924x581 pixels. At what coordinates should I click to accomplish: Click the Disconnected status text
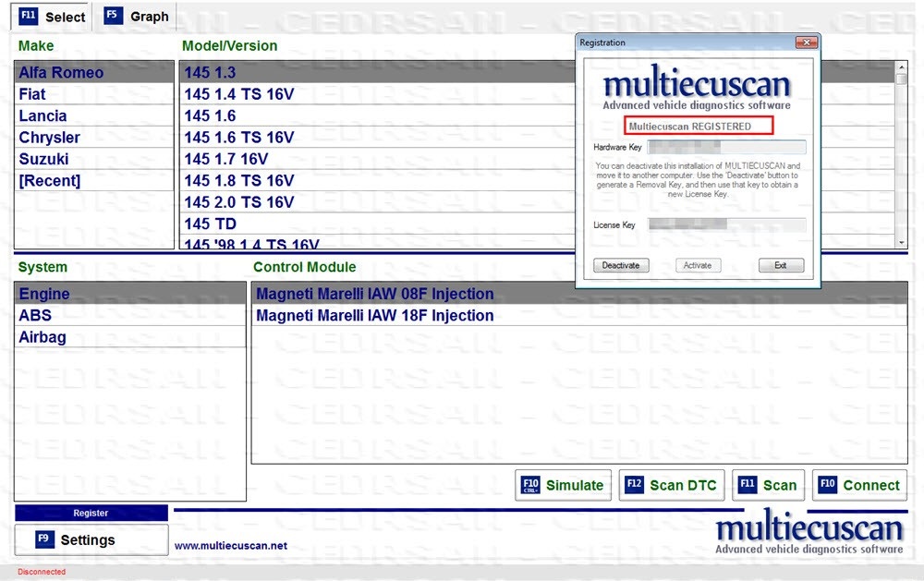(42, 572)
